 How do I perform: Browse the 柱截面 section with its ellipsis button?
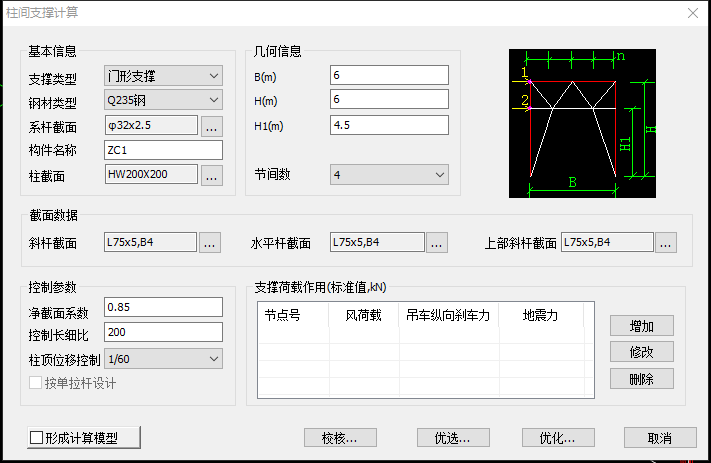[x=211, y=175]
